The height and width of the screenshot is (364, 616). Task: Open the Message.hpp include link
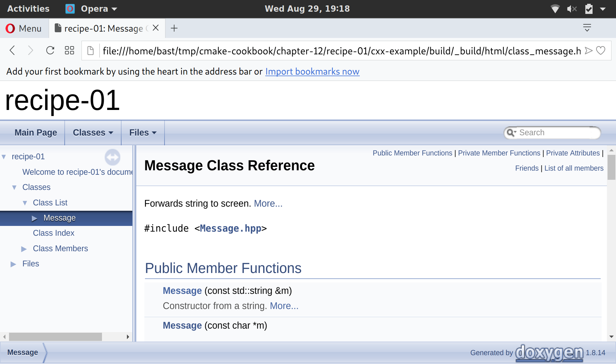231,228
